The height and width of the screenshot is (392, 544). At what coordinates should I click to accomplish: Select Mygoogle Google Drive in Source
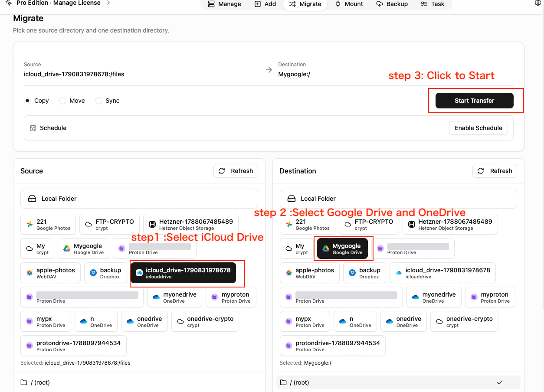(x=83, y=248)
